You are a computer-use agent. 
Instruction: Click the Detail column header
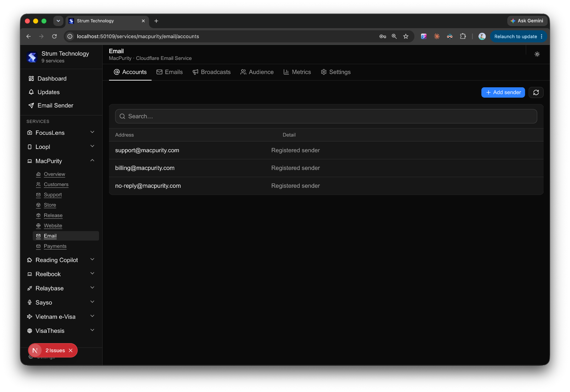pos(289,135)
